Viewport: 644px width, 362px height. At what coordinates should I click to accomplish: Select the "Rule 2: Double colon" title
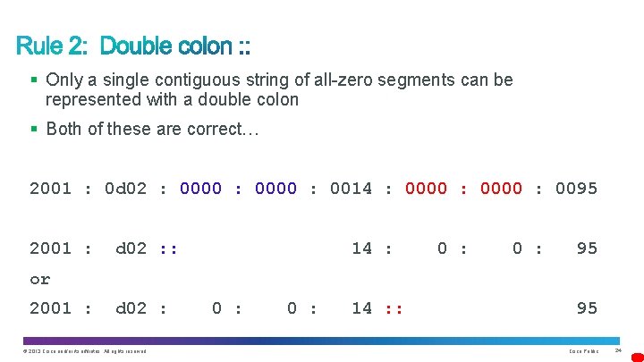tap(133, 46)
